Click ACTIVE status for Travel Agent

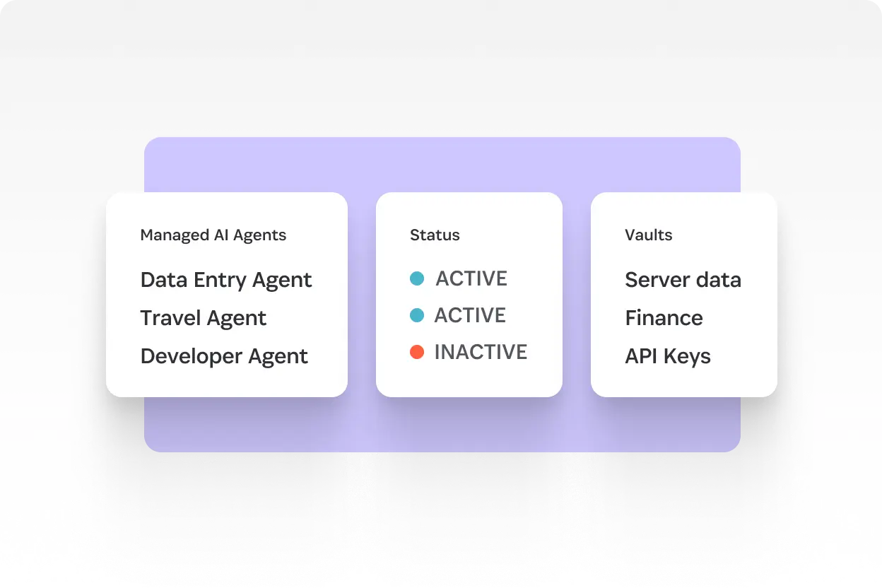(x=470, y=315)
